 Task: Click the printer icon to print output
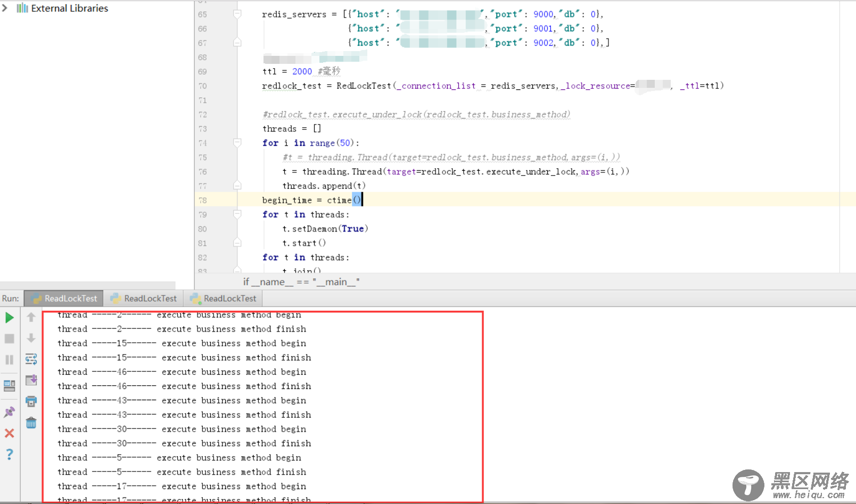pyautogui.click(x=31, y=401)
